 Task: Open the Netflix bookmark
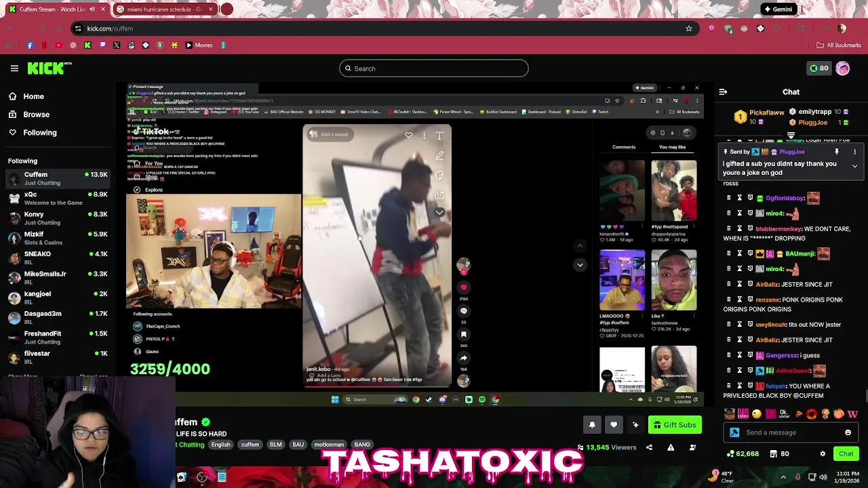click(44, 45)
